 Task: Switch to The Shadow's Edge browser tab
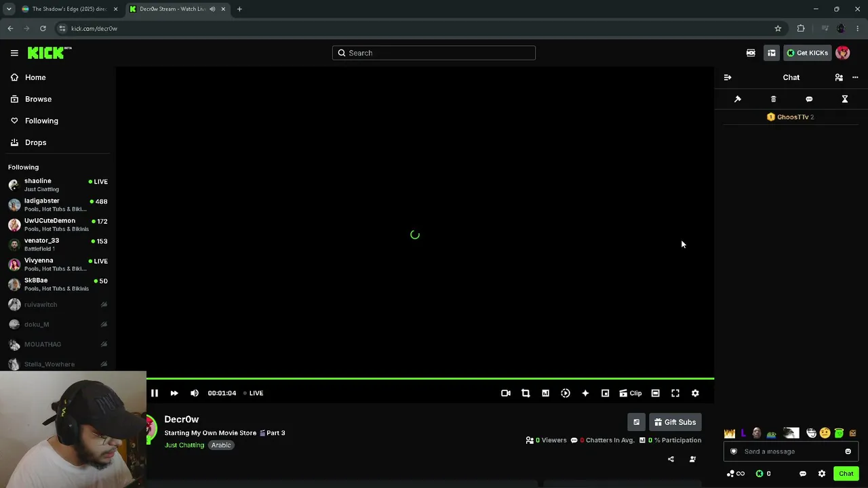point(70,9)
